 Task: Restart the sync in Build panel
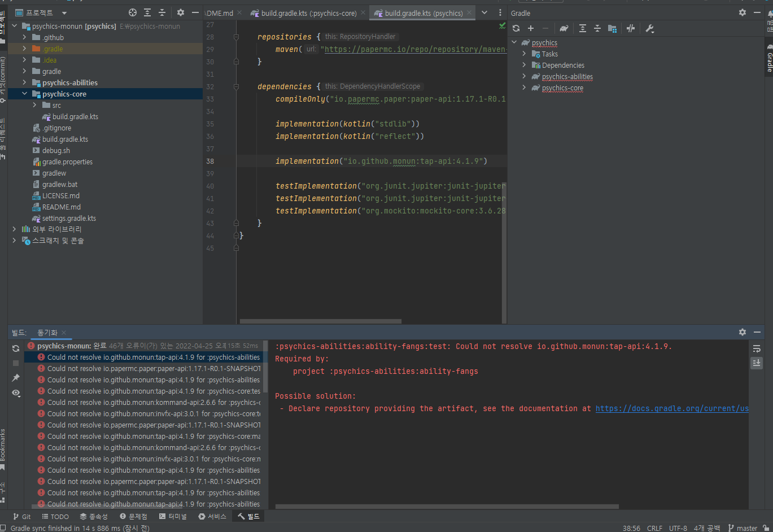coord(16,348)
